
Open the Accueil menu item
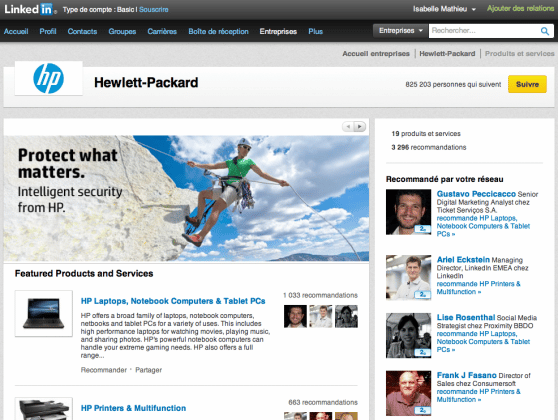point(16,31)
